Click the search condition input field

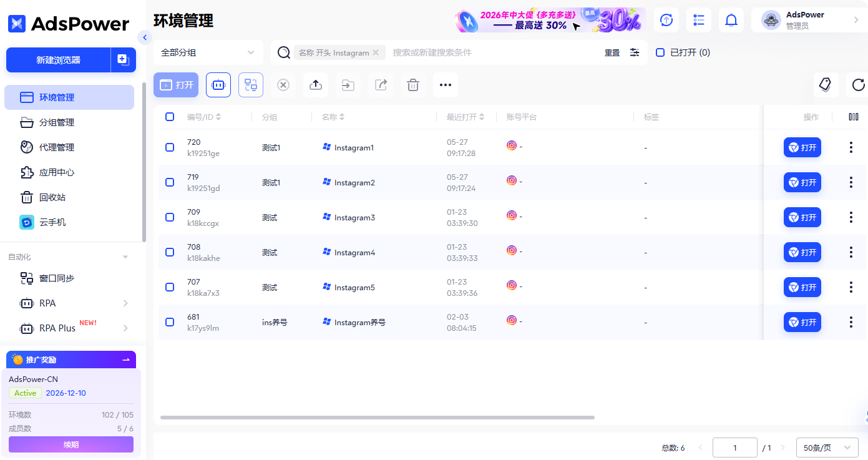click(493, 52)
